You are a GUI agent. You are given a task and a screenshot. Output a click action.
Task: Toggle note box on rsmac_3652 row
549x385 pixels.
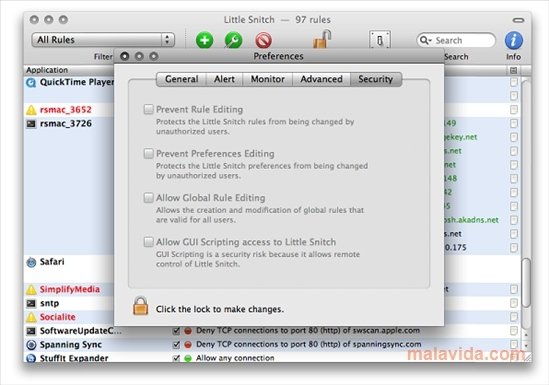point(514,110)
